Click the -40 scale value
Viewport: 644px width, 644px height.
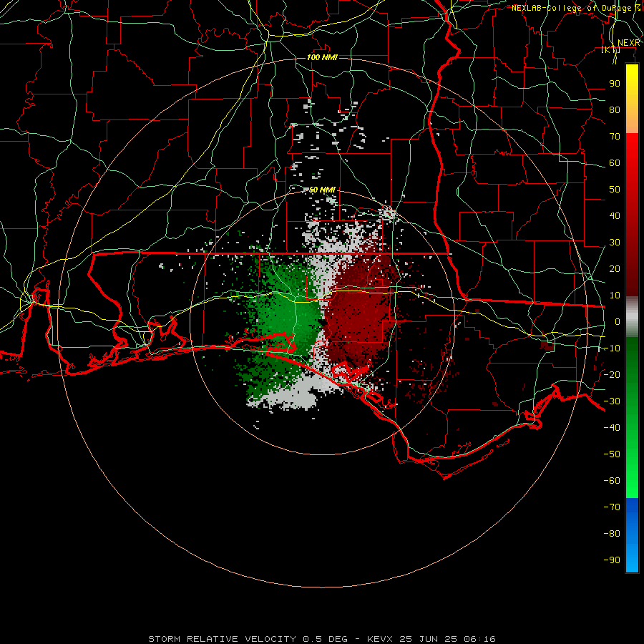pyautogui.click(x=612, y=428)
